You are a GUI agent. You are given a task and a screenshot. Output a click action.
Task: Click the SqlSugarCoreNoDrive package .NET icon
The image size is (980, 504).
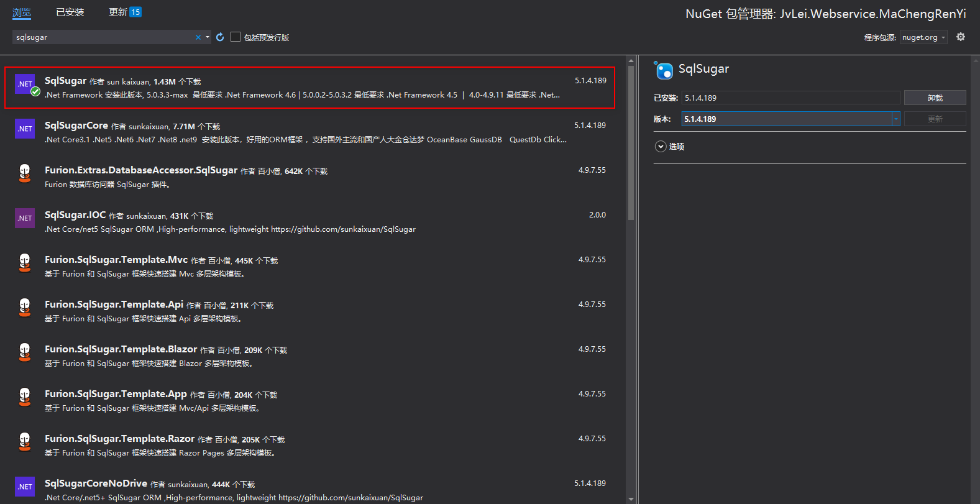tap(25, 487)
